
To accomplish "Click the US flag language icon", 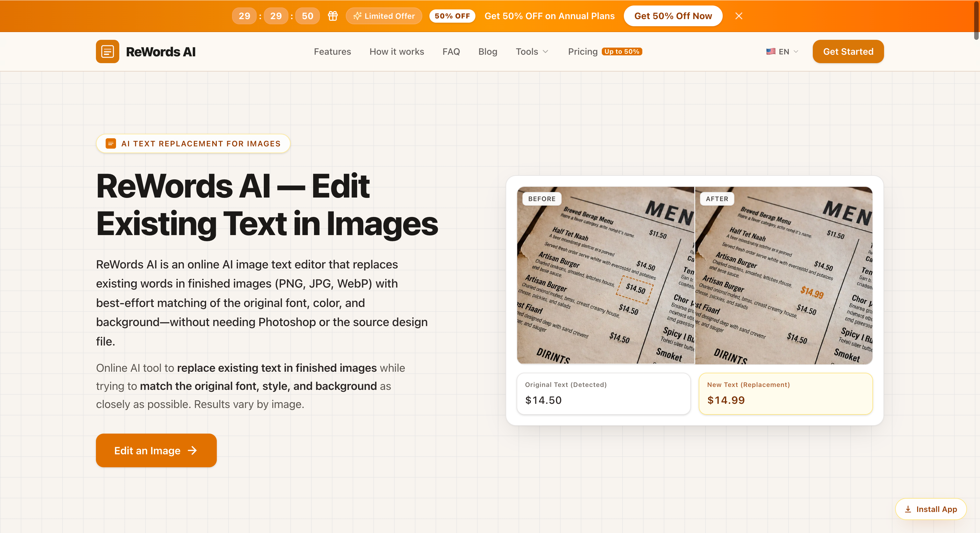I will 771,51.
